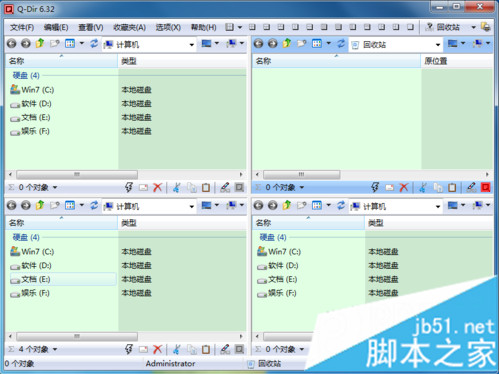Open the 编辑(E) menu
Image resolution: width=499 pixels, height=374 pixels.
[x=56, y=27]
